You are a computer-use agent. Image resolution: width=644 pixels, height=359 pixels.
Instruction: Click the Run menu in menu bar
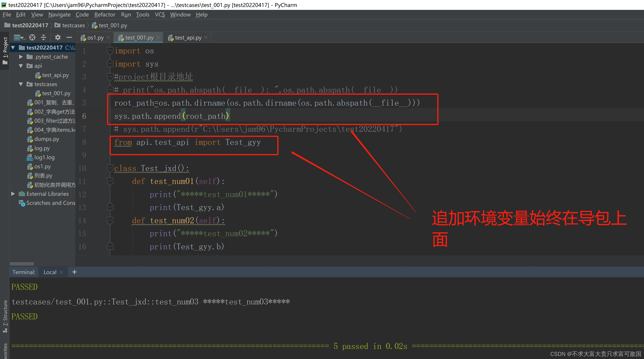[x=125, y=15]
